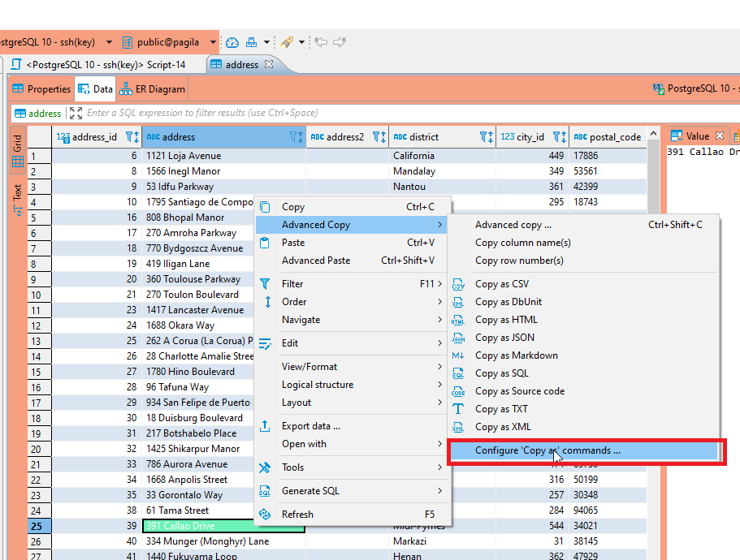
Task: Select the Data tab
Action: click(95, 89)
